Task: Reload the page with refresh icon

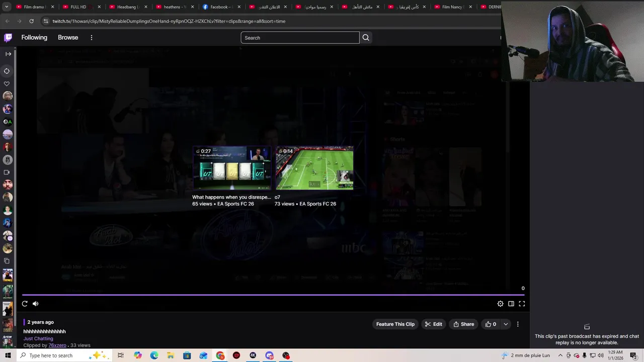Action: pos(31,21)
